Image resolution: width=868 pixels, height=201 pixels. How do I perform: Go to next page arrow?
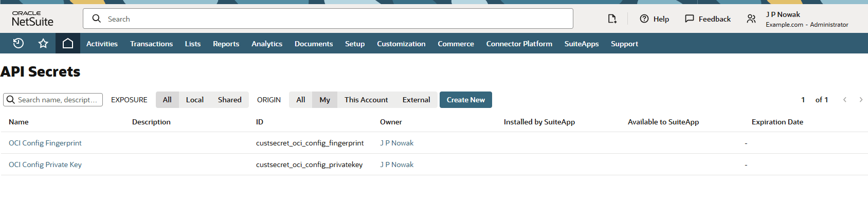[861, 100]
